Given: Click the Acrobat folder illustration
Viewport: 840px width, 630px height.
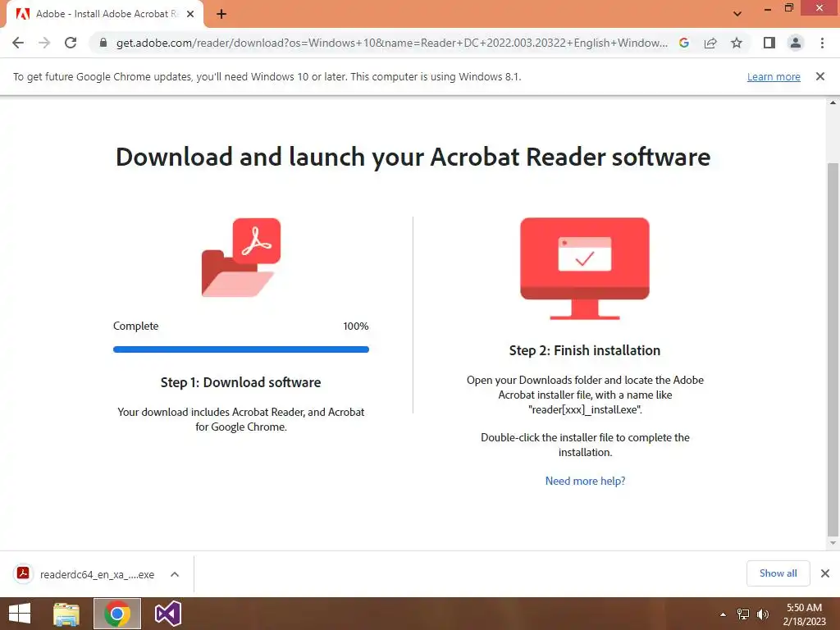Looking at the screenshot, I should (241, 257).
